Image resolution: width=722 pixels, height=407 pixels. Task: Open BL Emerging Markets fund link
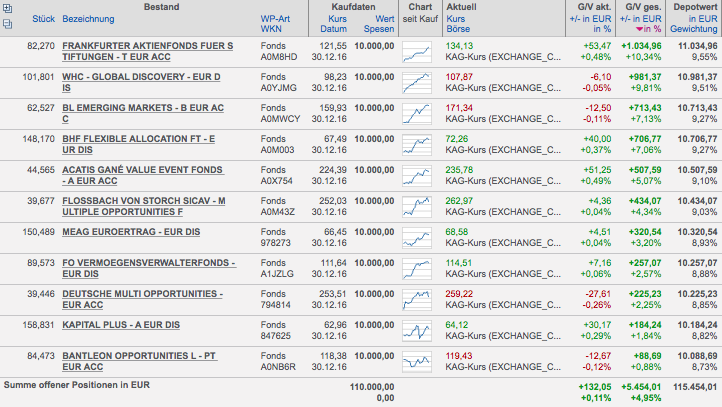(143, 113)
